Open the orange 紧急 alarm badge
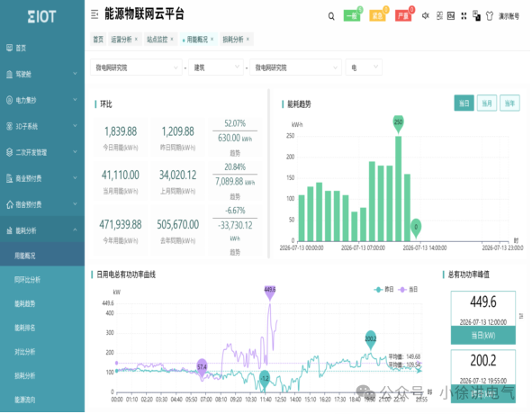The image size is (532, 414). click(377, 15)
